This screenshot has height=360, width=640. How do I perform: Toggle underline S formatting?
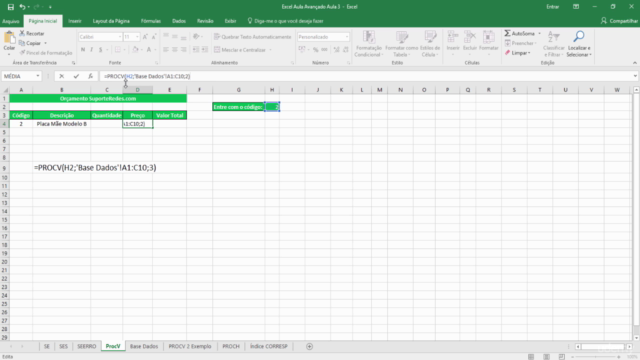pyautogui.click(x=100, y=50)
